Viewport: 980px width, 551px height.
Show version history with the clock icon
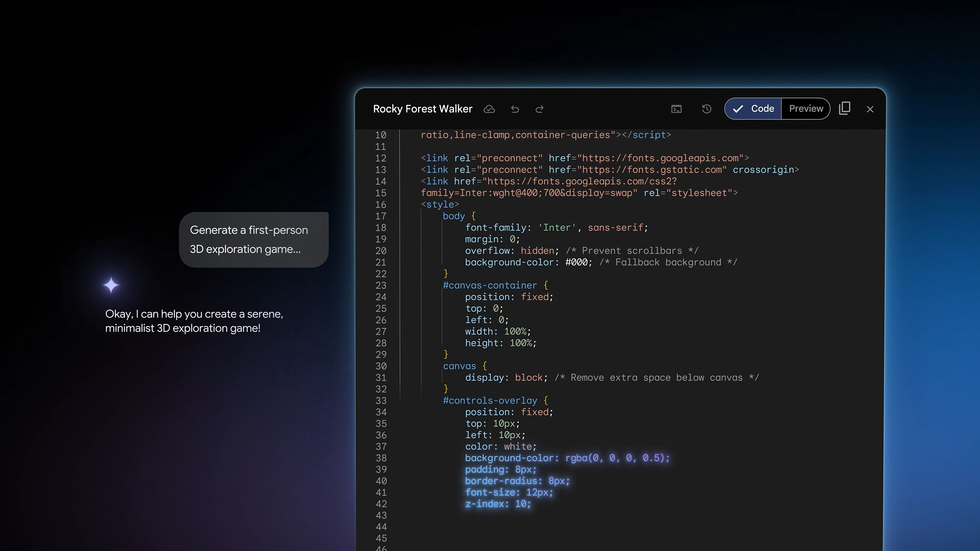[x=706, y=109]
